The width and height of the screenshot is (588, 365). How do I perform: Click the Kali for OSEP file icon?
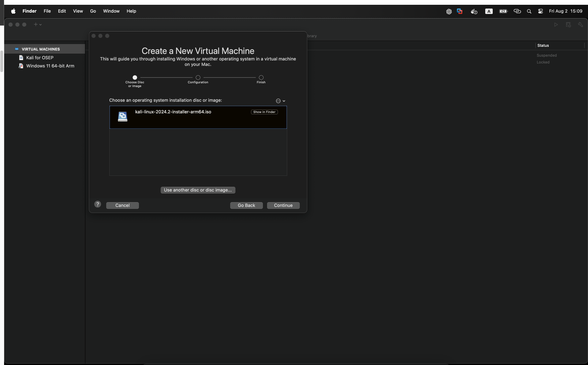tap(21, 58)
